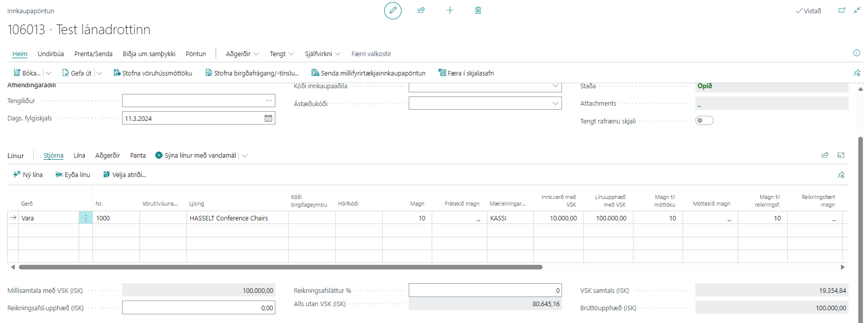Open the Ástæðukóði dropdown
Screen dimensions: 868x323
(555, 104)
